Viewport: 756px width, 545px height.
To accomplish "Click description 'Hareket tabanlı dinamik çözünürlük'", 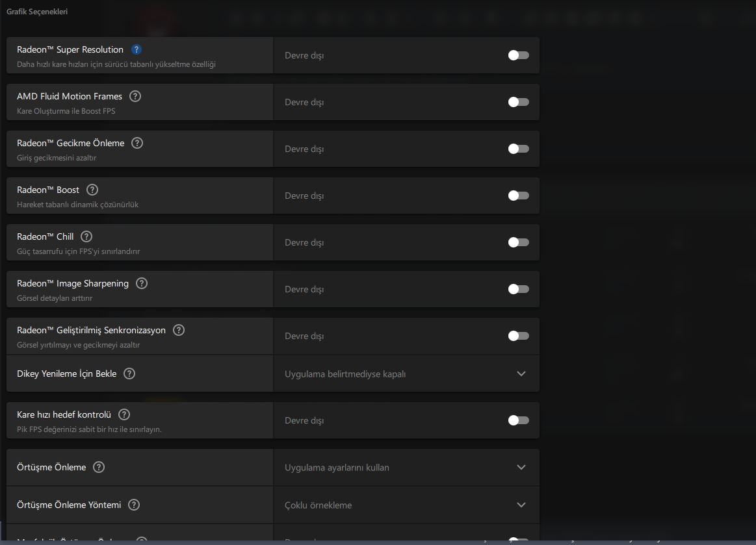I will pyautogui.click(x=77, y=205).
